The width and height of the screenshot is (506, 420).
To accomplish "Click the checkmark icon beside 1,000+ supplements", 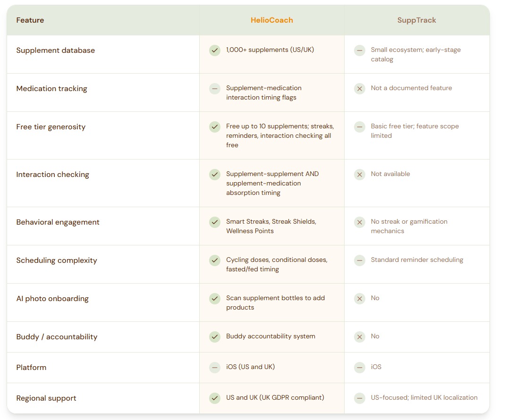I will point(215,50).
